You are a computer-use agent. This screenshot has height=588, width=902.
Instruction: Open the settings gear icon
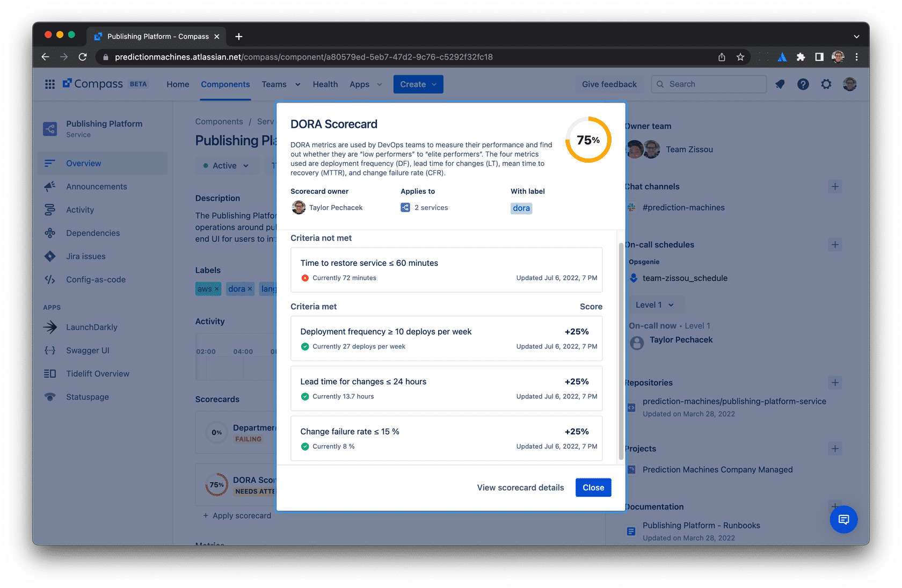pos(826,84)
